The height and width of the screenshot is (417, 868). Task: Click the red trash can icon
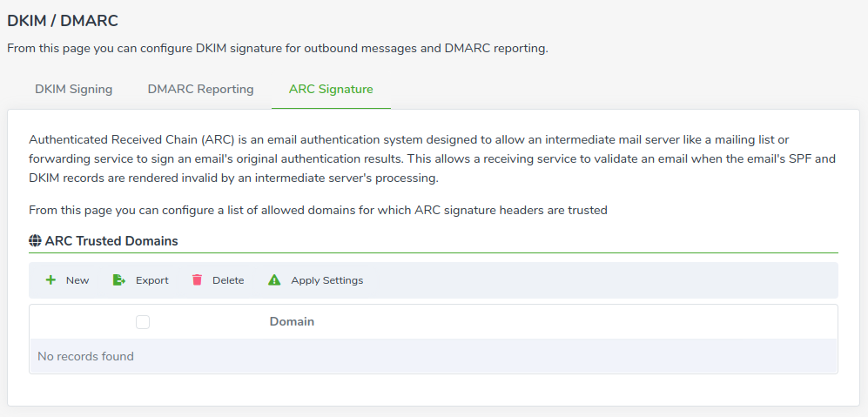[x=197, y=279]
